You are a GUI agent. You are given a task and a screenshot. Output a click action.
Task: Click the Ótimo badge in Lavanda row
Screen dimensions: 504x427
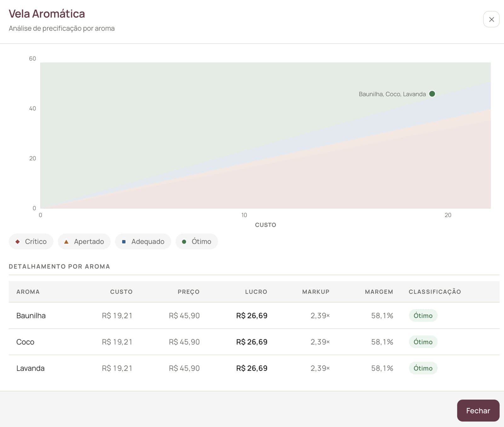tap(423, 368)
